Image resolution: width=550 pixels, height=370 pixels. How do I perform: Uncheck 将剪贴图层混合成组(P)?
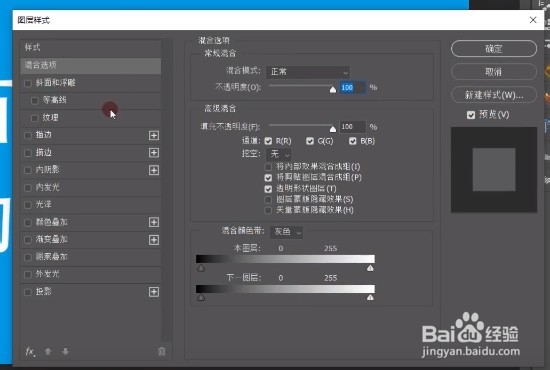(268, 178)
